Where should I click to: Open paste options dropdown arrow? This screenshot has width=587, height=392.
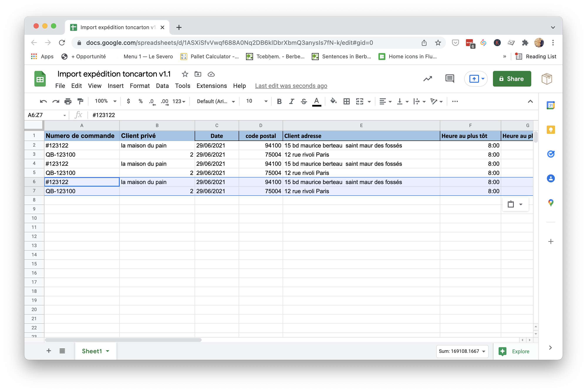[521, 204]
